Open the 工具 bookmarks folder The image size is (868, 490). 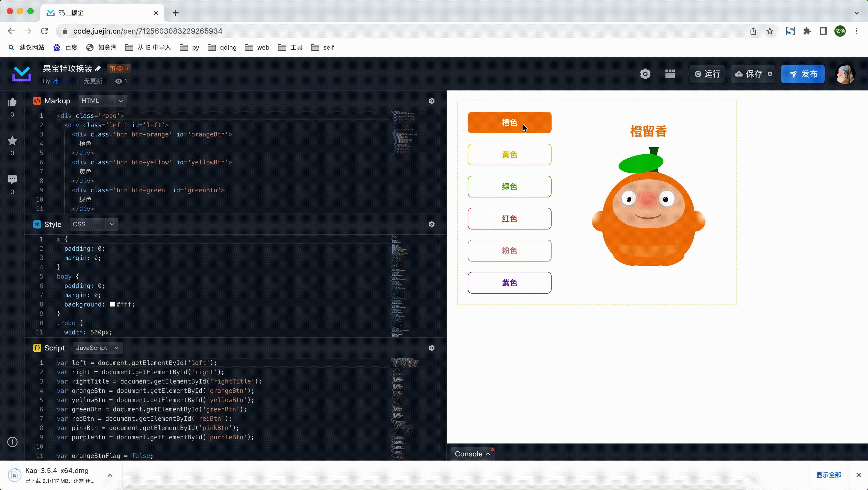tap(290, 48)
